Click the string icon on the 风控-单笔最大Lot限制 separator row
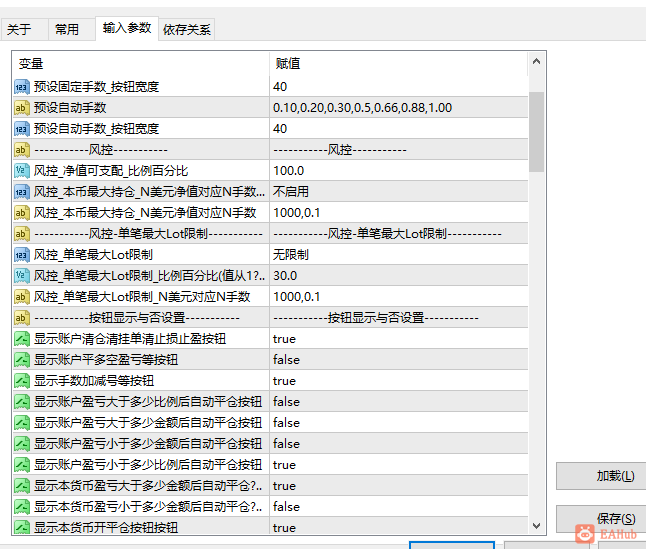Screen dimensions: 646x549 (x=21, y=234)
